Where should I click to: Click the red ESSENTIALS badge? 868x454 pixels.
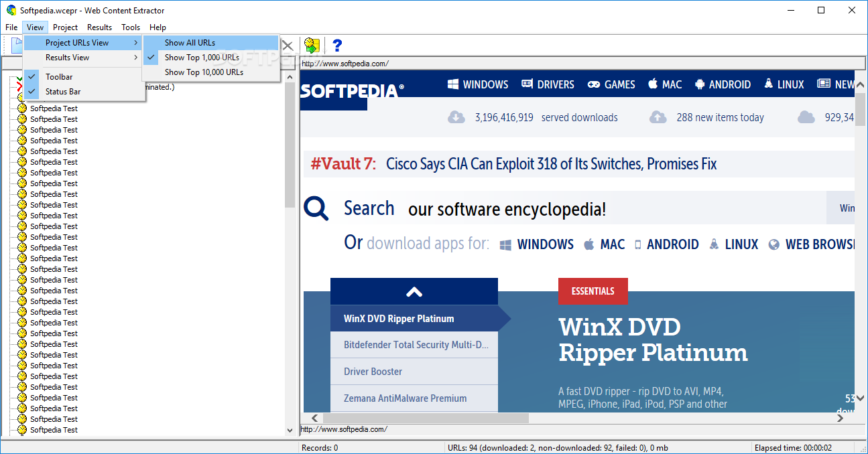tap(593, 291)
